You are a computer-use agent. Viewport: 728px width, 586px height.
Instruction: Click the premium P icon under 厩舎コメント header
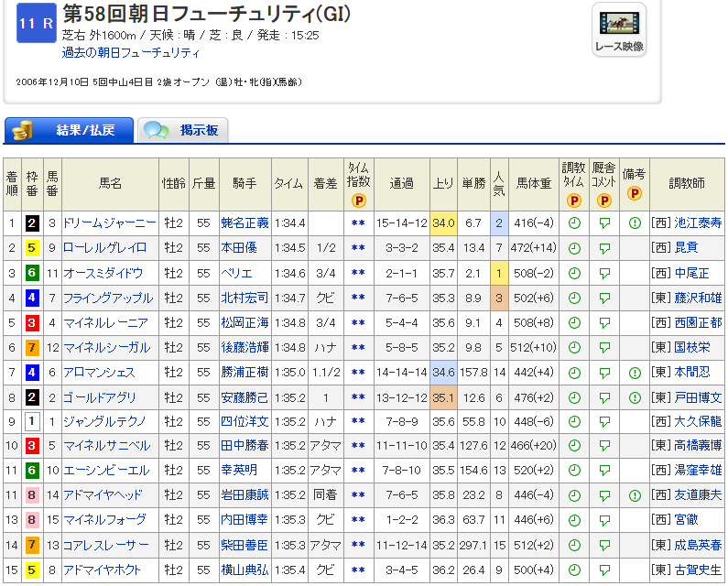(604, 201)
